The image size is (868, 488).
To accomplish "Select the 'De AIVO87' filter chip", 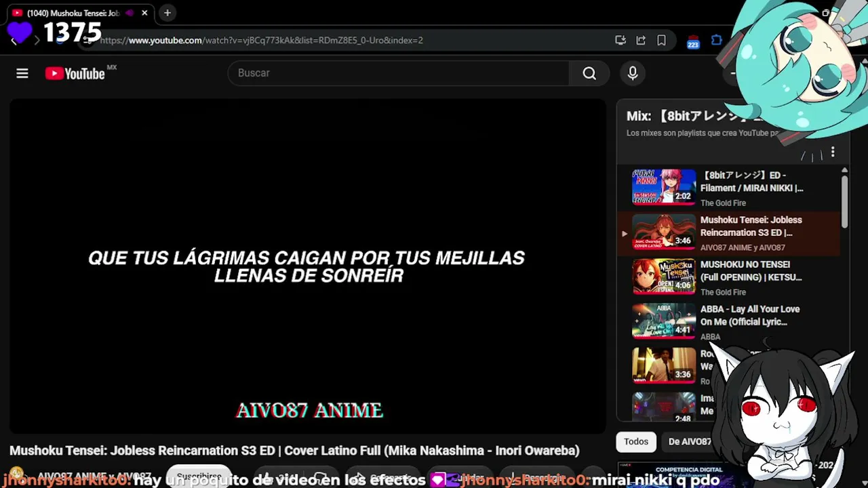I will click(690, 442).
